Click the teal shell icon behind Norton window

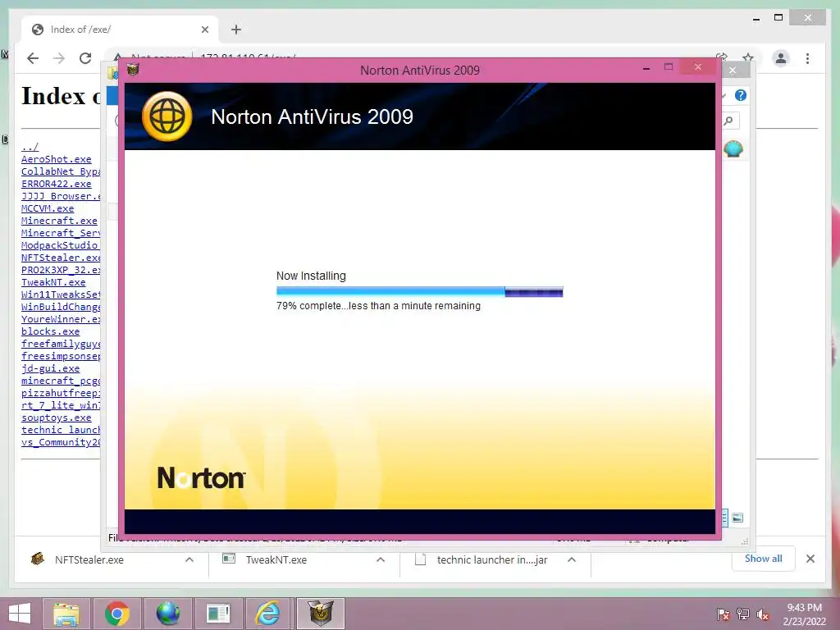(733, 148)
